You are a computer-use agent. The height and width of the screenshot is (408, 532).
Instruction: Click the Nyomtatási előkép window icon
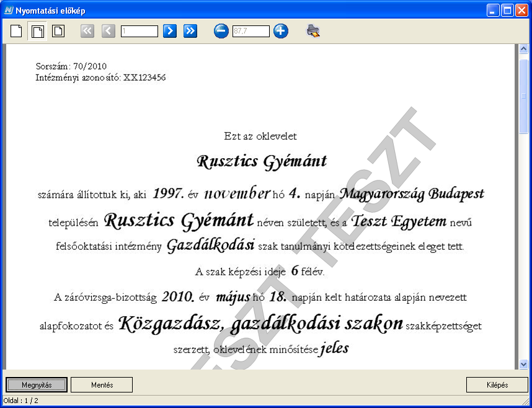[9, 11]
